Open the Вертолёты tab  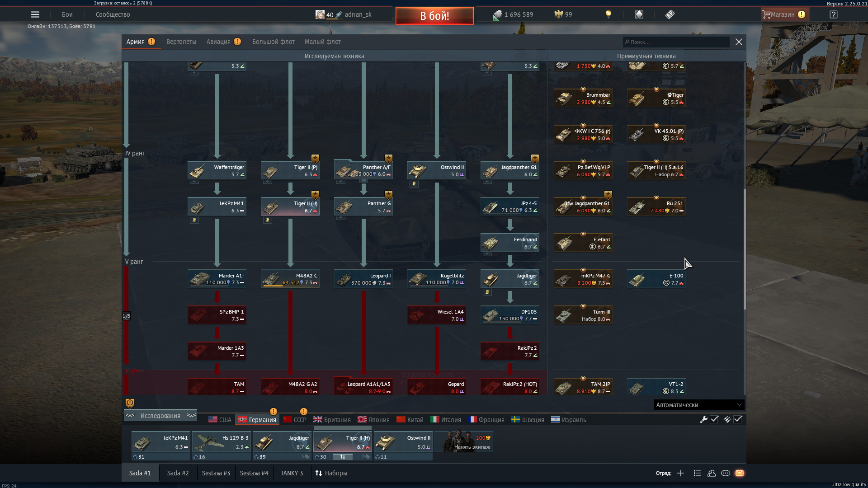181,42
